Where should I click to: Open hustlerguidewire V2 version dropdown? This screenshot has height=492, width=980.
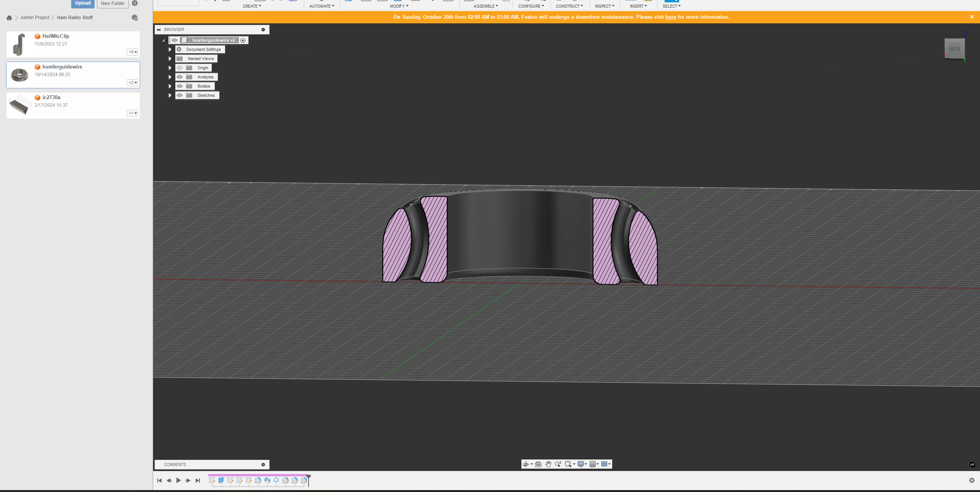132,83
